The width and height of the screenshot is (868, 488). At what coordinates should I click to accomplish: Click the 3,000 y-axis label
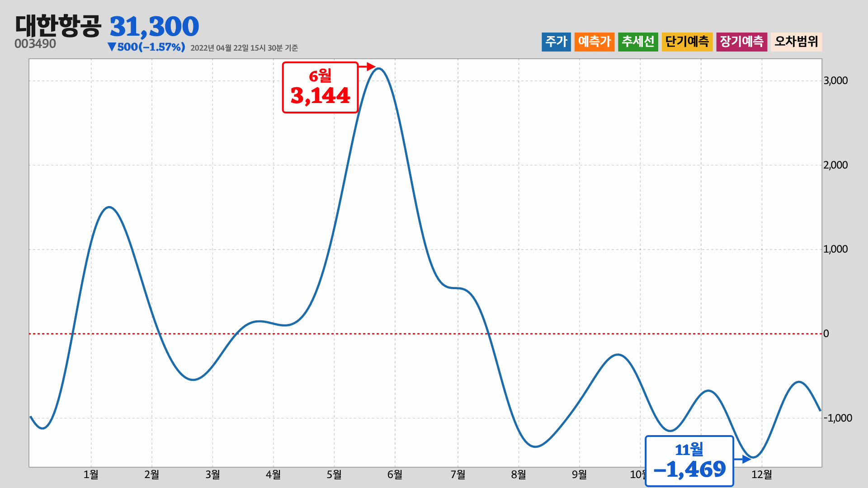tap(835, 81)
